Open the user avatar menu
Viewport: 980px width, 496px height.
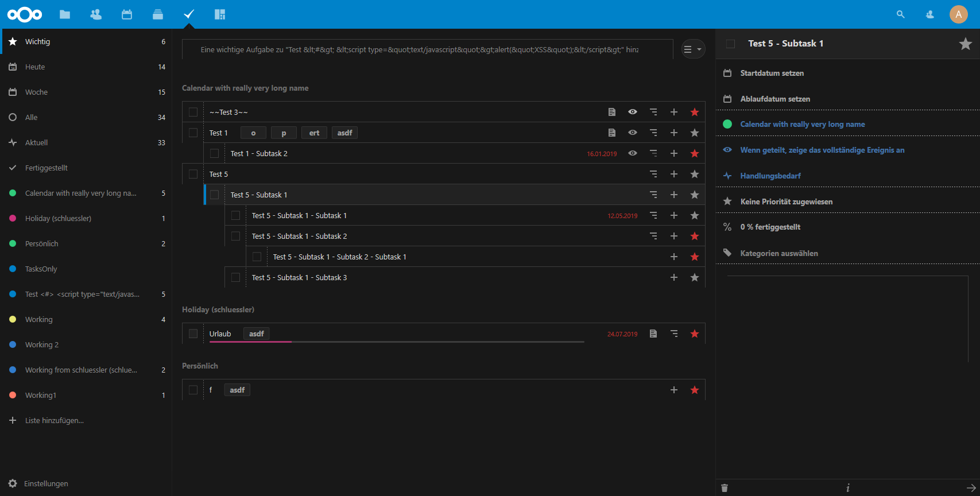tap(959, 14)
